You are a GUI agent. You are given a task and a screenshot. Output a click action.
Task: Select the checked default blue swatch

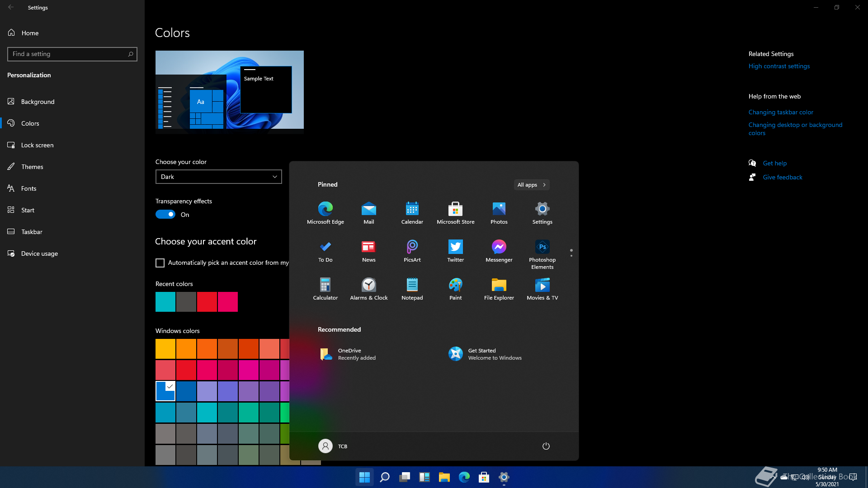point(165,391)
